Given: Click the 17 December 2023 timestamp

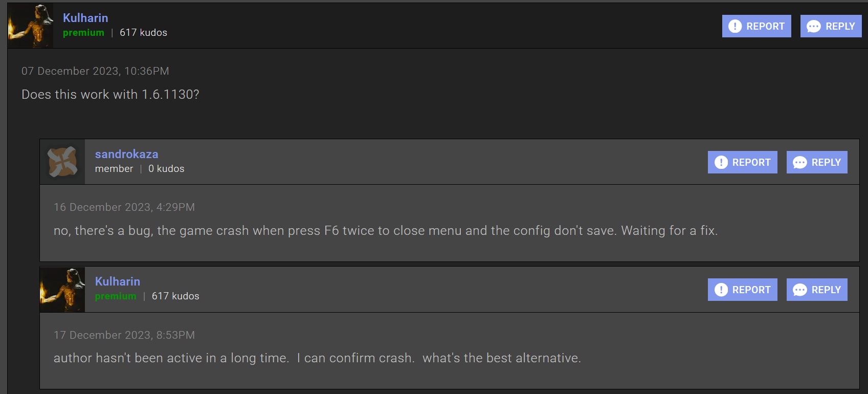Looking at the screenshot, I should tap(124, 335).
